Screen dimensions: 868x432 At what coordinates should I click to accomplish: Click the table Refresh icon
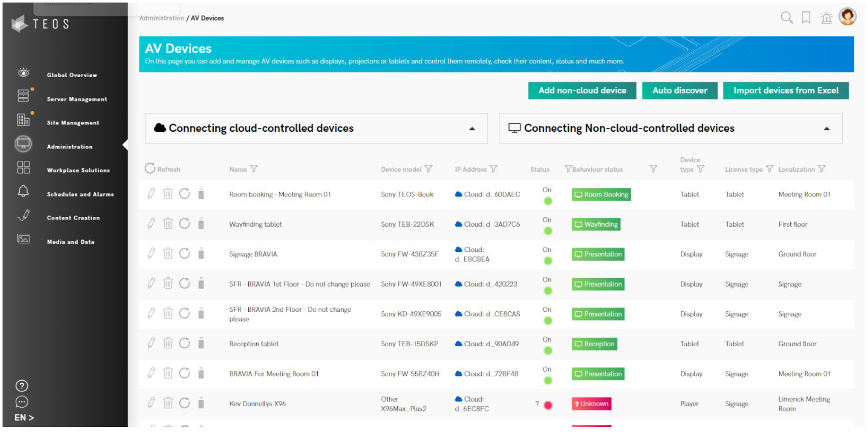(x=150, y=168)
